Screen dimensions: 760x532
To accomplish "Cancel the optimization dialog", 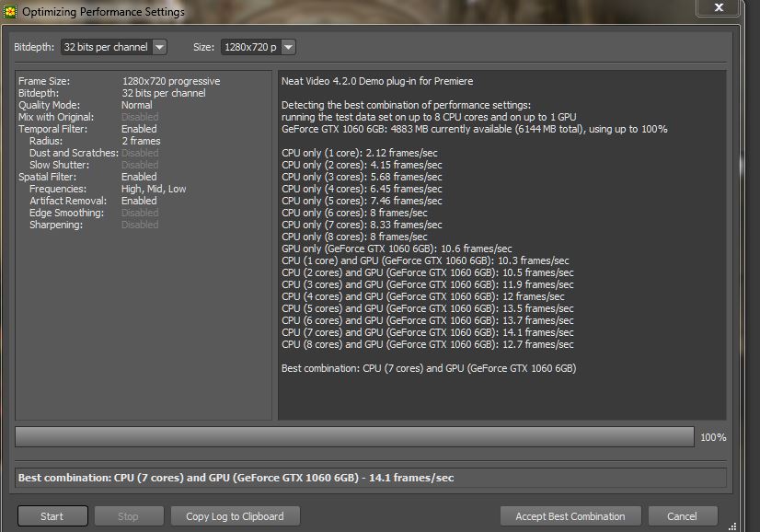I will pyautogui.click(x=683, y=516).
